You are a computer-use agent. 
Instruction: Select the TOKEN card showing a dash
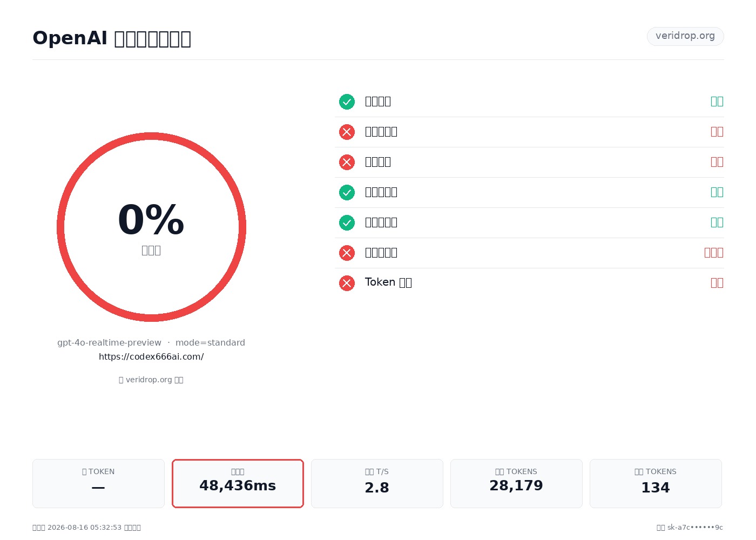coord(98,483)
